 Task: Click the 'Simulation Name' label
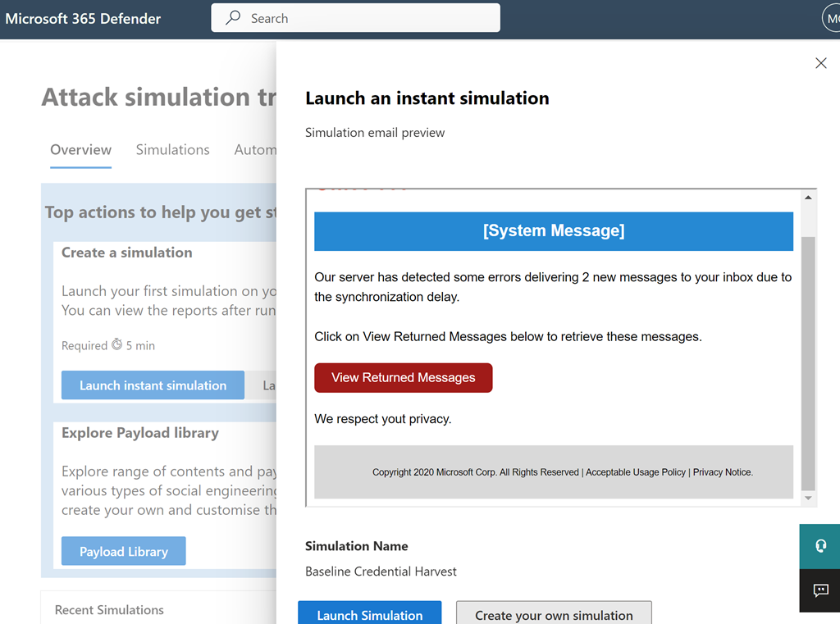point(356,546)
